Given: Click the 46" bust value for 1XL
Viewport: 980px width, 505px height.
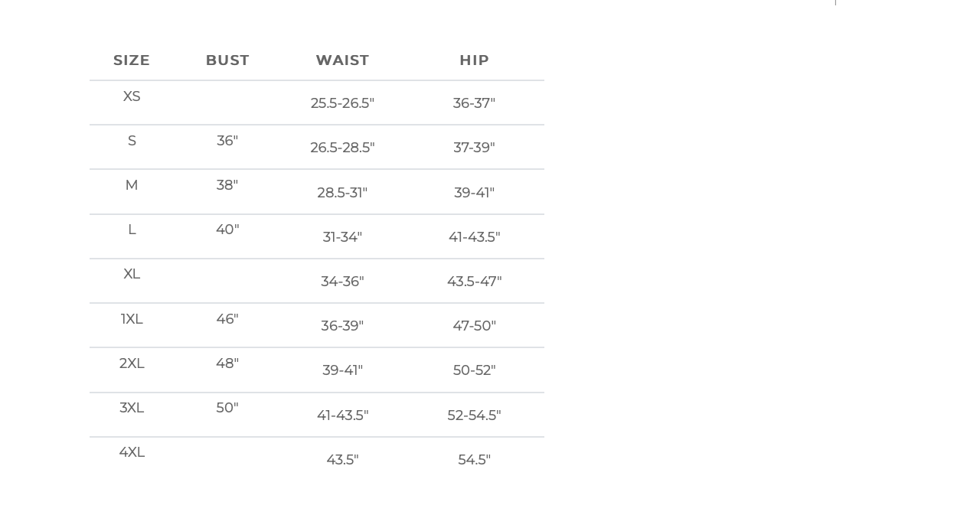Looking at the screenshot, I should (227, 319).
